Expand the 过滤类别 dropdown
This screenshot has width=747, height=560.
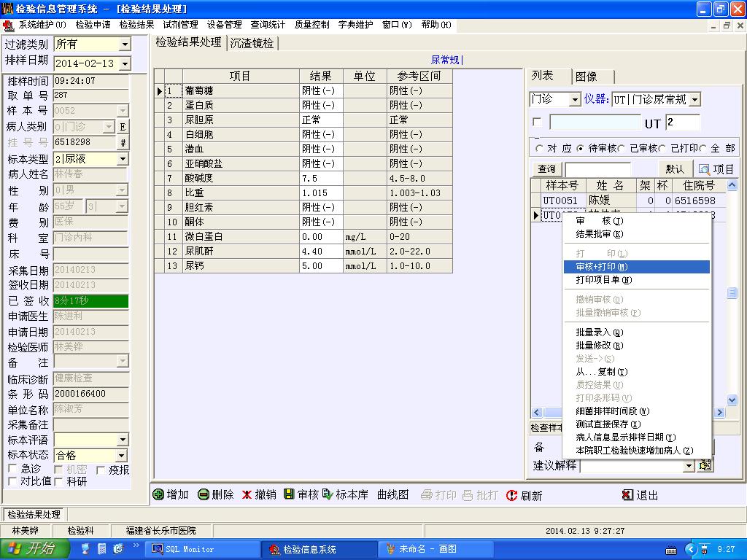(125, 44)
